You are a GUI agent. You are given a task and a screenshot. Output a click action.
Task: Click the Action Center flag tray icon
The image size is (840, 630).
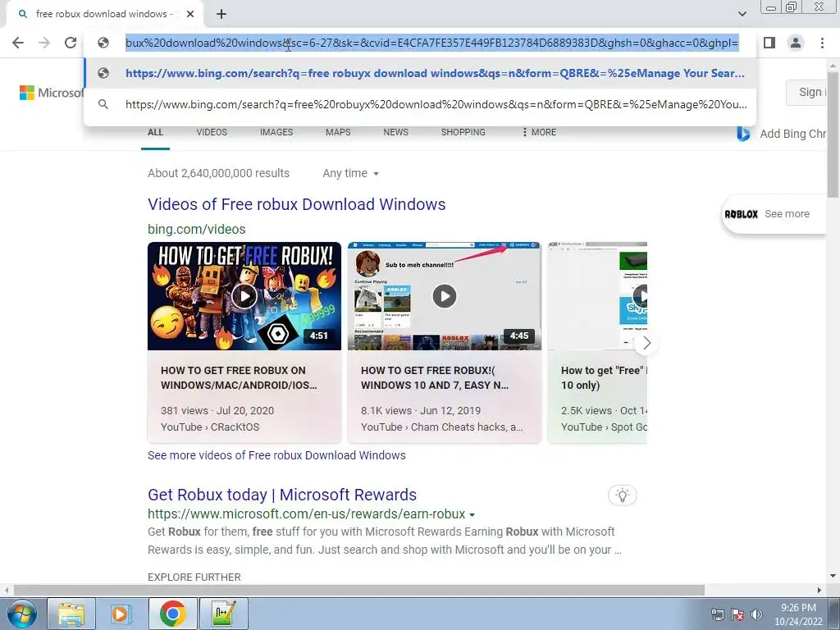737,614
